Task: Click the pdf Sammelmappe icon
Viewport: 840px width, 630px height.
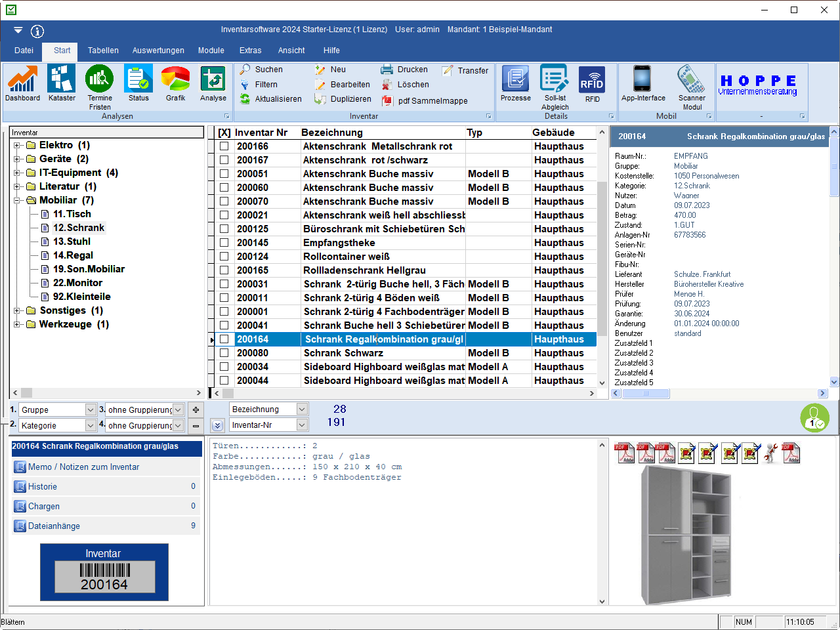Action: pos(387,100)
